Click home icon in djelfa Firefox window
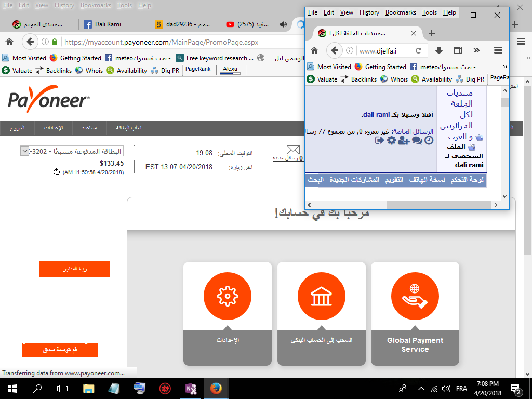This screenshot has height=399, width=532. tap(314, 50)
